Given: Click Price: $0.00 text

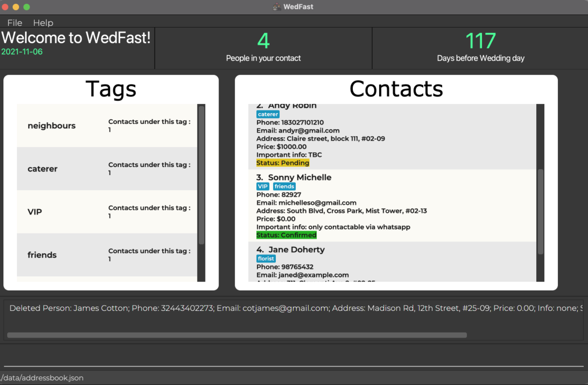Looking at the screenshot, I should point(276,219).
